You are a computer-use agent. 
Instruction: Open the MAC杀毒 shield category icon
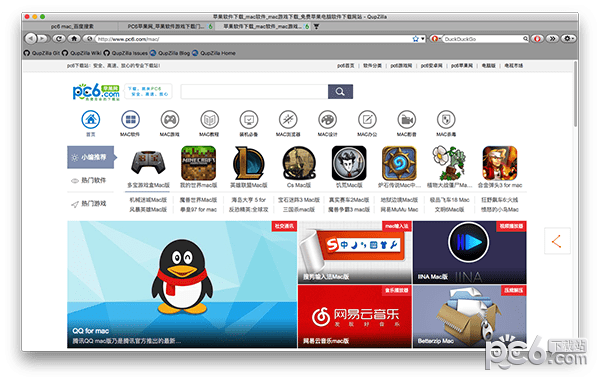tap(446, 120)
